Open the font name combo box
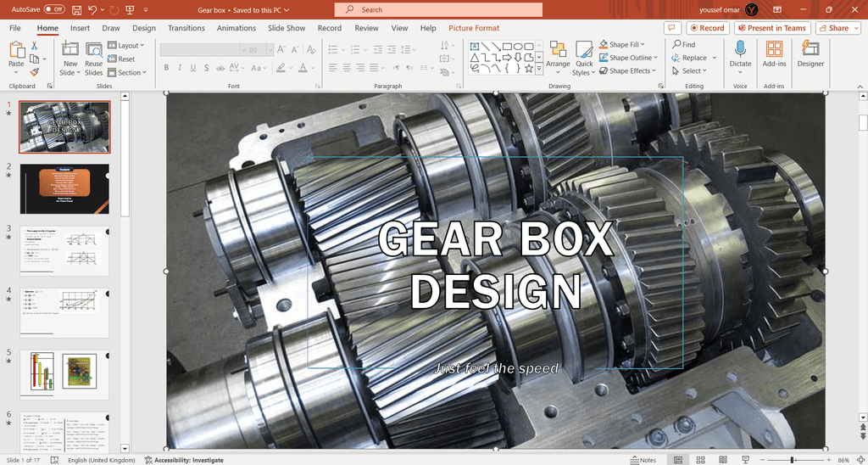The height and width of the screenshot is (465, 868). [203, 49]
